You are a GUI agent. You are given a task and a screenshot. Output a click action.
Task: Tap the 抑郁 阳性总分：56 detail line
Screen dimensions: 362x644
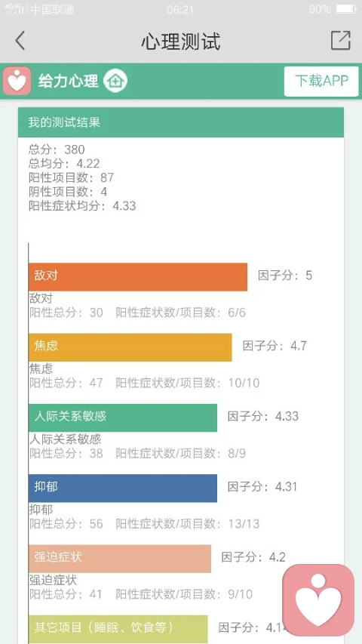click(x=66, y=524)
